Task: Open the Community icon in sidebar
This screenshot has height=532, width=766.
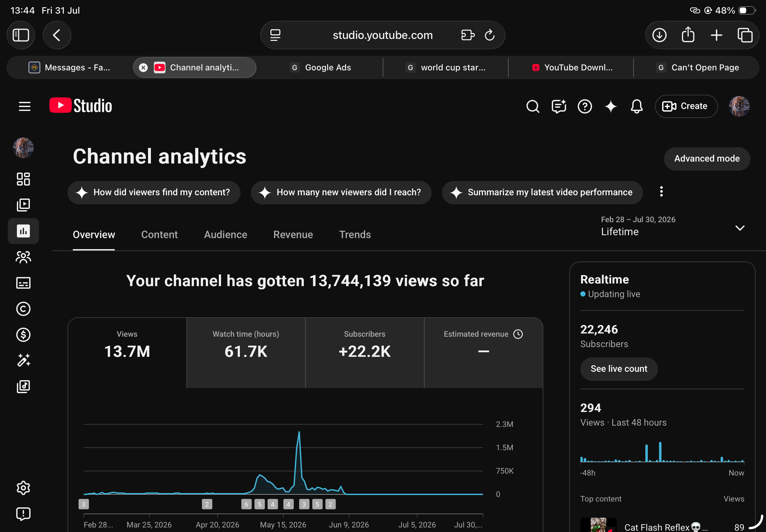Action: coord(23,257)
